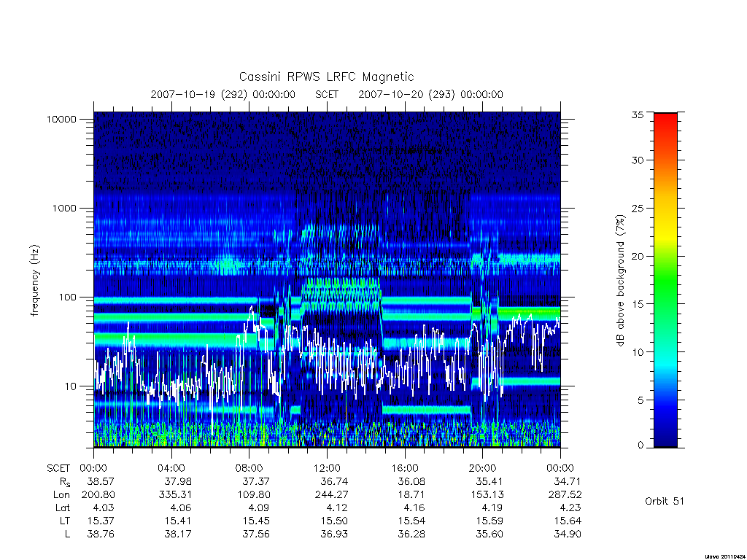Click the start date '2007-10-19 (292)' text
This screenshot has height=560, width=747.
click(x=198, y=94)
